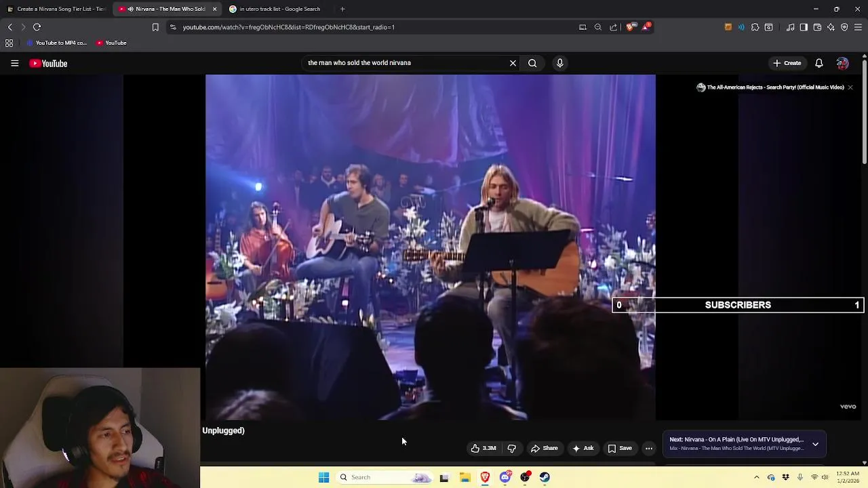Open zoom level magnifier in address bar
This screenshot has width=868, height=488.
[598, 27]
